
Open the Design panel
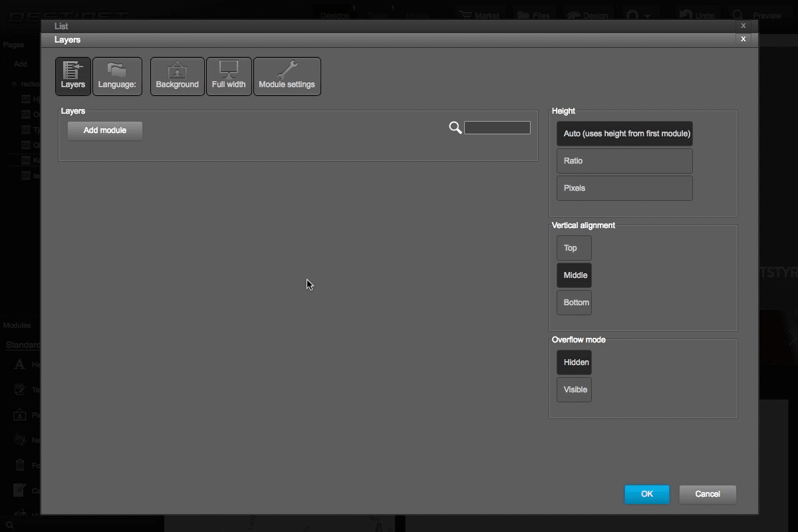(x=588, y=15)
